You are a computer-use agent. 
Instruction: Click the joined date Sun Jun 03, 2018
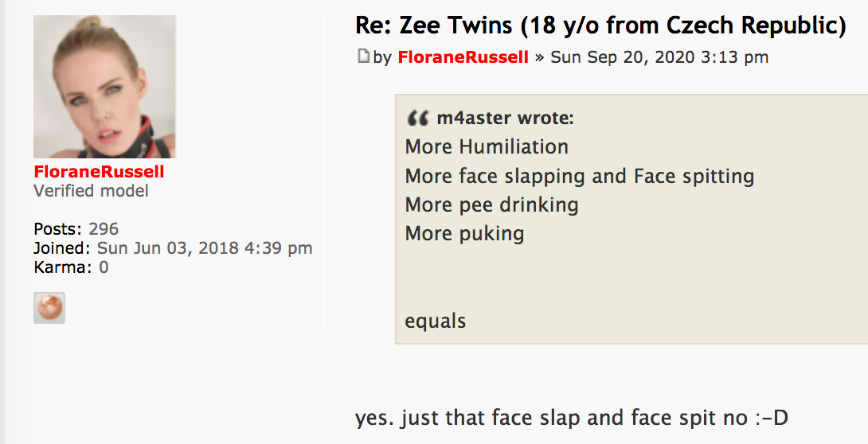(205, 248)
